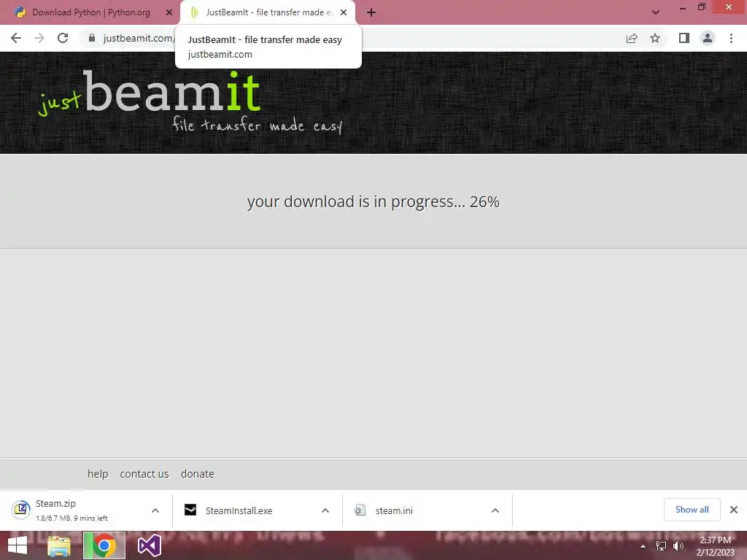Close the Download Python tab
Screen dimensions: 747x560
pyautogui.click(x=169, y=12)
